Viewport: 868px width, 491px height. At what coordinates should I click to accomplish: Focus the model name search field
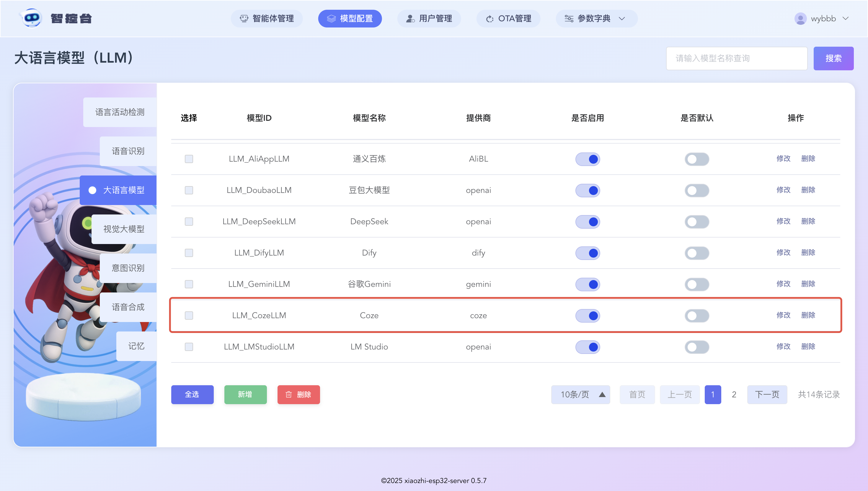[736, 58]
